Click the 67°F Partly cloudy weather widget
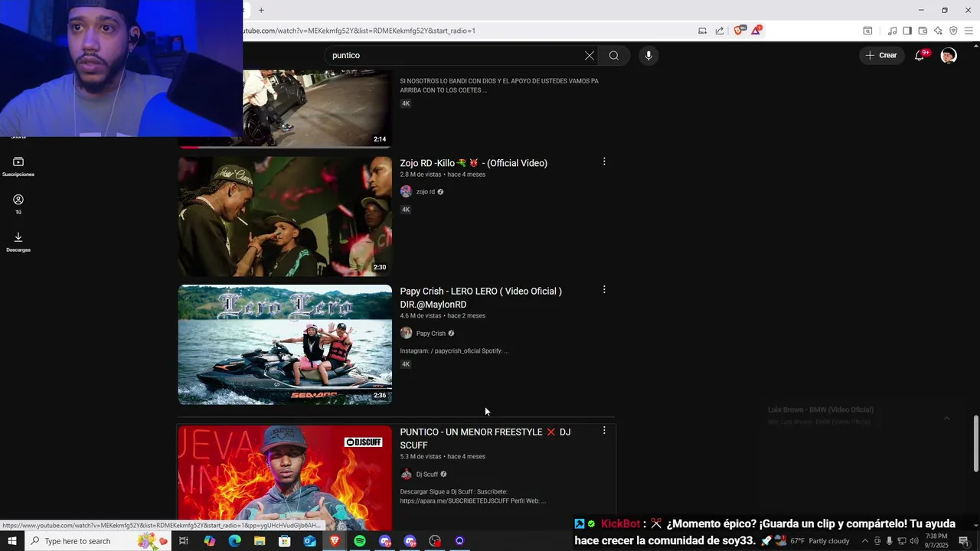The height and width of the screenshot is (551, 980). [x=814, y=541]
